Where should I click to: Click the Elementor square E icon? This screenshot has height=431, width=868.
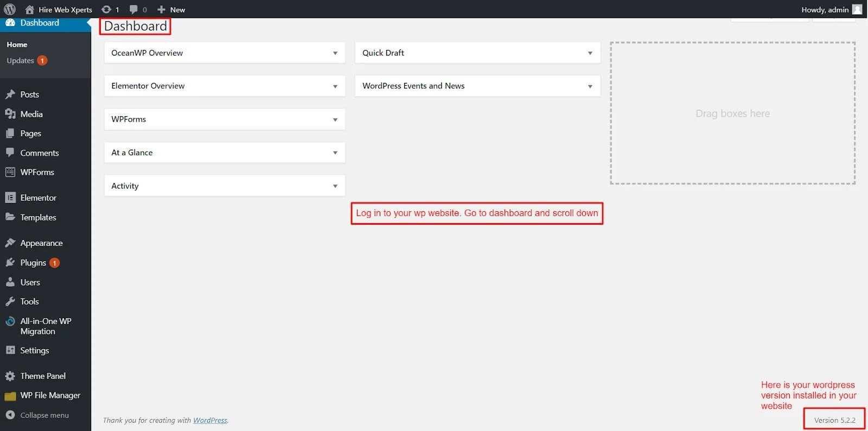point(10,198)
